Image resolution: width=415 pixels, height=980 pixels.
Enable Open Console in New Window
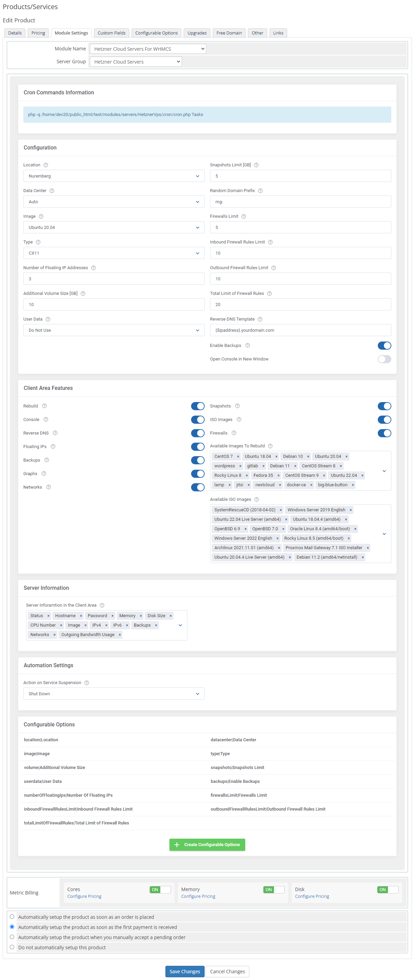click(x=384, y=359)
